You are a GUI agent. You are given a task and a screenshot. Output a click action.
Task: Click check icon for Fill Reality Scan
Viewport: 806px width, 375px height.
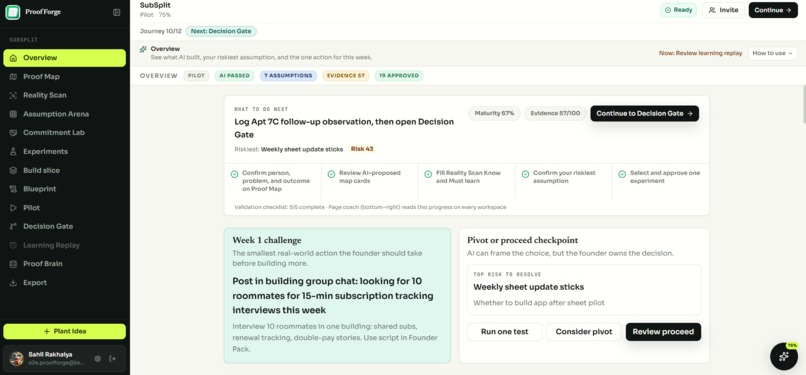pos(428,174)
